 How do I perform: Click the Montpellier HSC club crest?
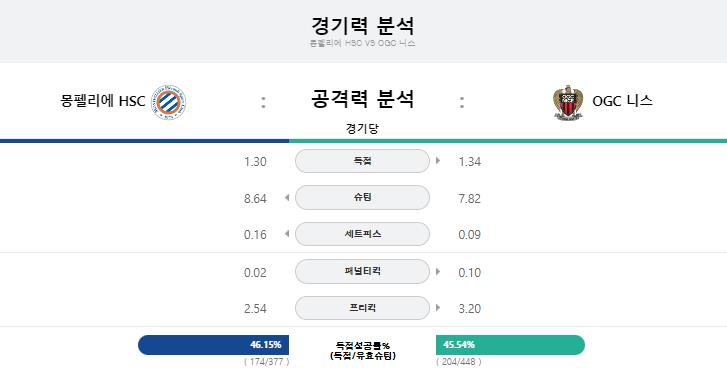point(169,102)
